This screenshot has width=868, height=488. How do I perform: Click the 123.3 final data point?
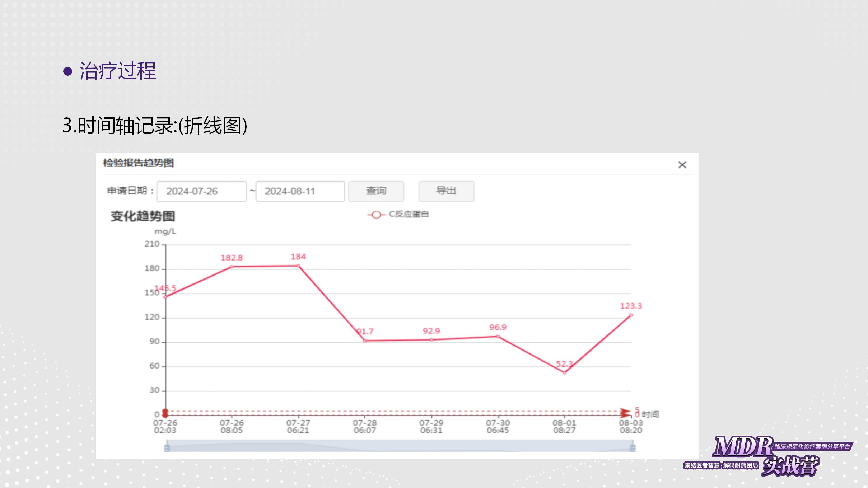631,315
